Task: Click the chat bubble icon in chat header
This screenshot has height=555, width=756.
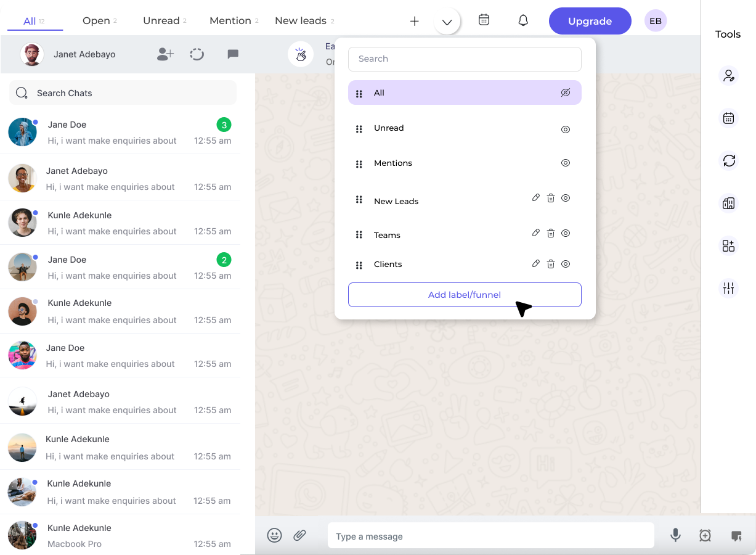Action: tap(233, 54)
